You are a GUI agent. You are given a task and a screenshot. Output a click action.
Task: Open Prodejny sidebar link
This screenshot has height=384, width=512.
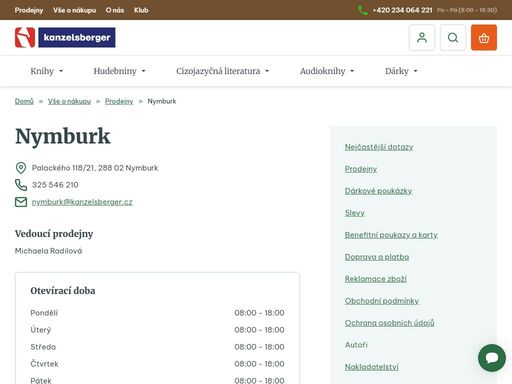(x=361, y=169)
